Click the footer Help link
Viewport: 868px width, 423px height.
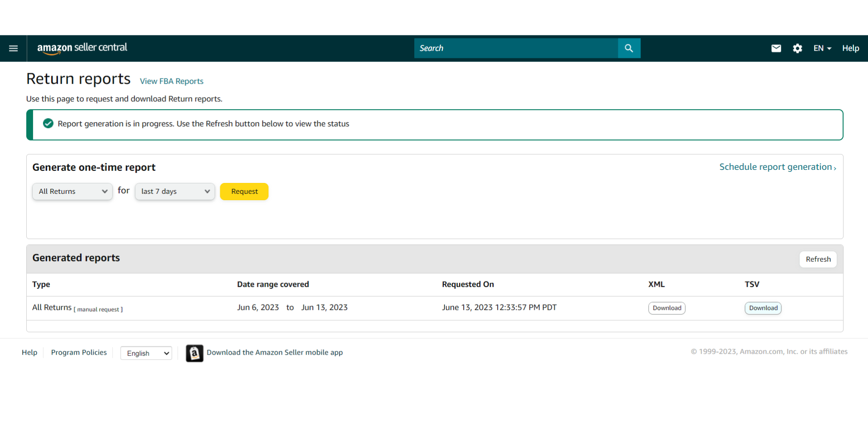pyautogui.click(x=29, y=352)
